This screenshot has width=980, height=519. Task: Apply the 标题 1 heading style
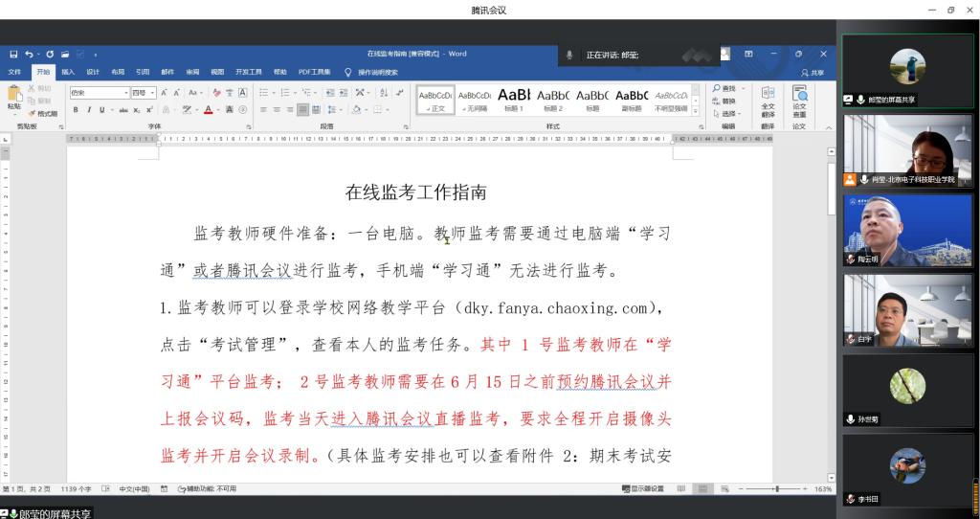(x=514, y=100)
